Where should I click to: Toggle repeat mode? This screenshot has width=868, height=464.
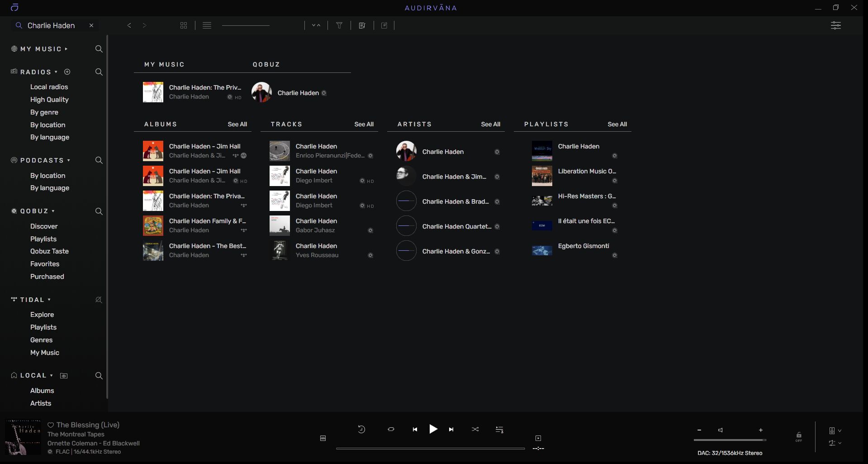click(391, 429)
